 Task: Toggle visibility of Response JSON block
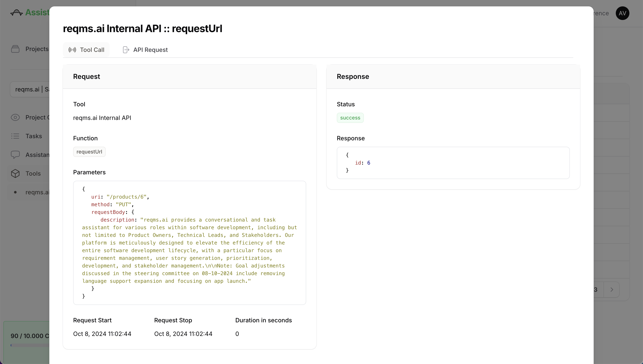coord(351,138)
